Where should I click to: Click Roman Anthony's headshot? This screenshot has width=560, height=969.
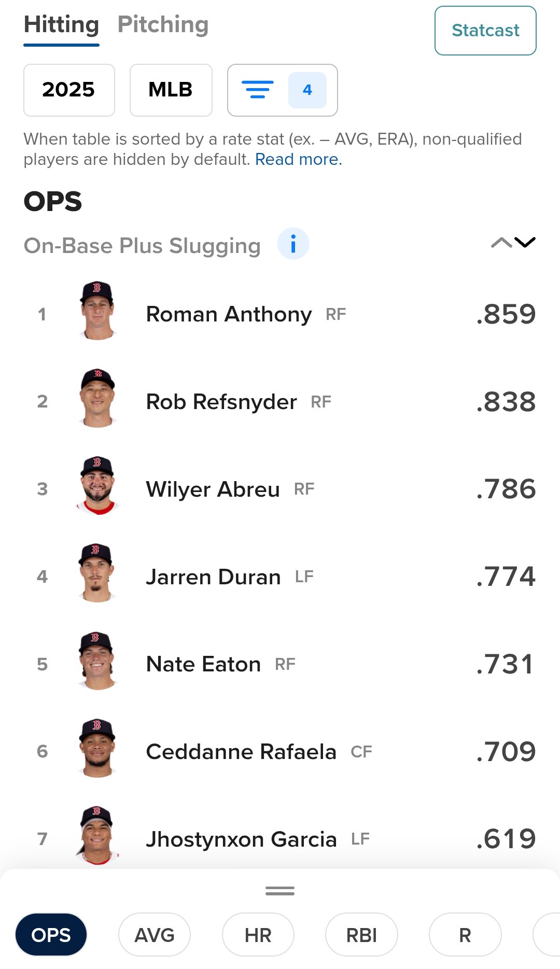click(x=97, y=311)
